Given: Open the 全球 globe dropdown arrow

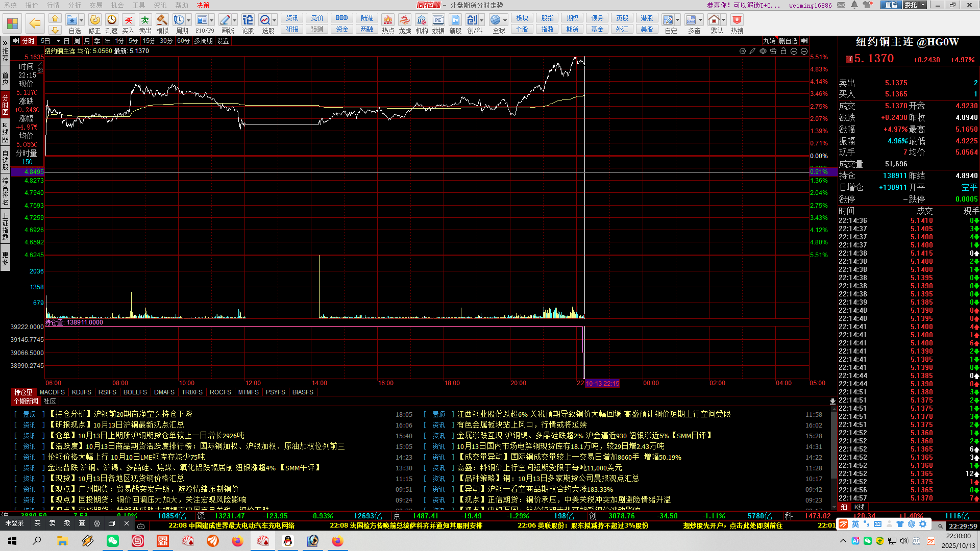Looking at the screenshot, I should (505, 20).
